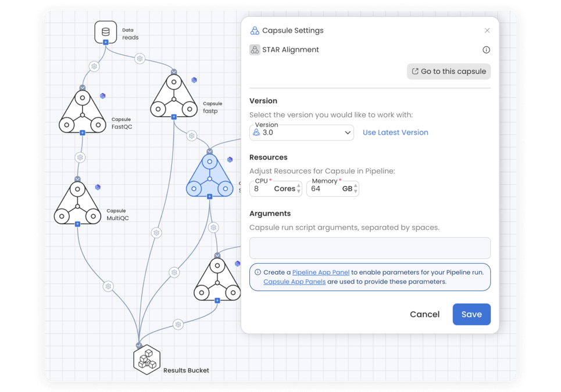The image size is (561, 392).
Task: Open the Results Bucket node
Action: (x=147, y=359)
